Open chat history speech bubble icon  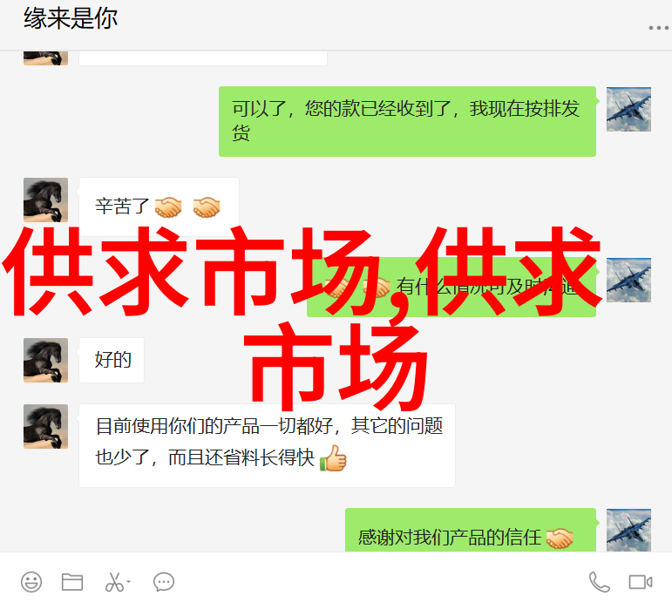coord(164,582)
